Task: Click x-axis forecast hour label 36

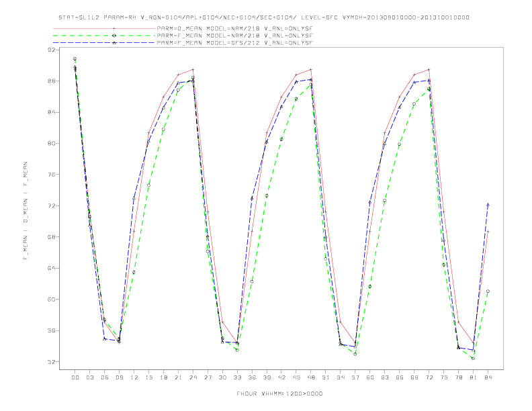Action: pos(252,377)
